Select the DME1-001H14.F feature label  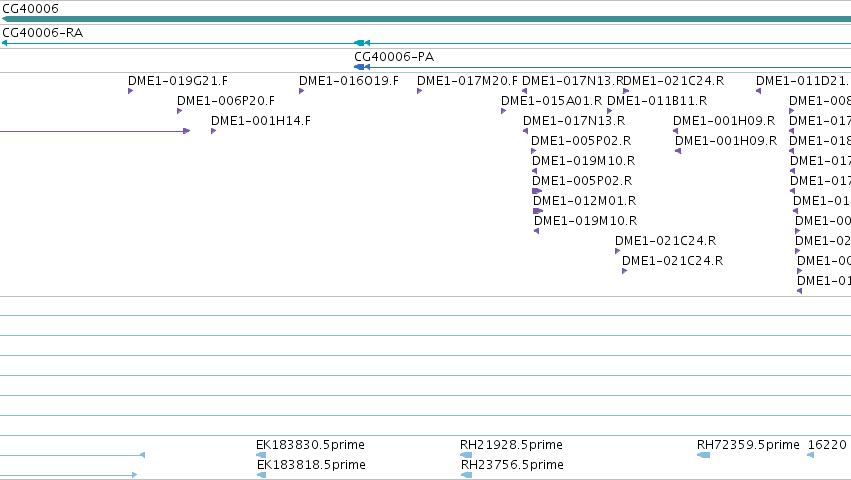[x=261, y=121]
